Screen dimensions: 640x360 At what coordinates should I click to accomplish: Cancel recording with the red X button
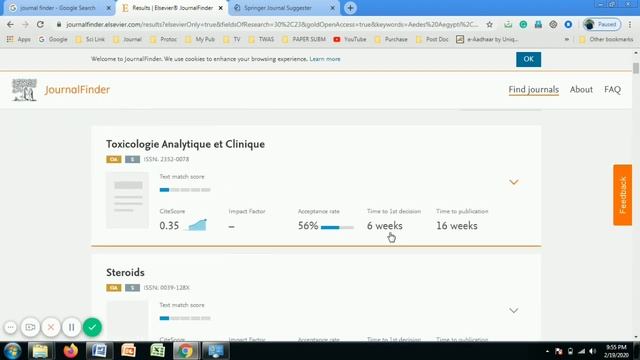[x=51, y=327]
